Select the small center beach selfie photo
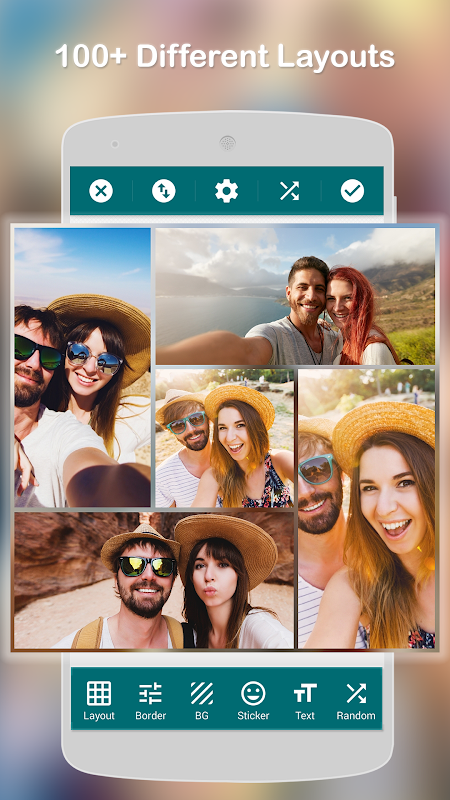Viewport: 450px width, 800px height. [224, 438]
